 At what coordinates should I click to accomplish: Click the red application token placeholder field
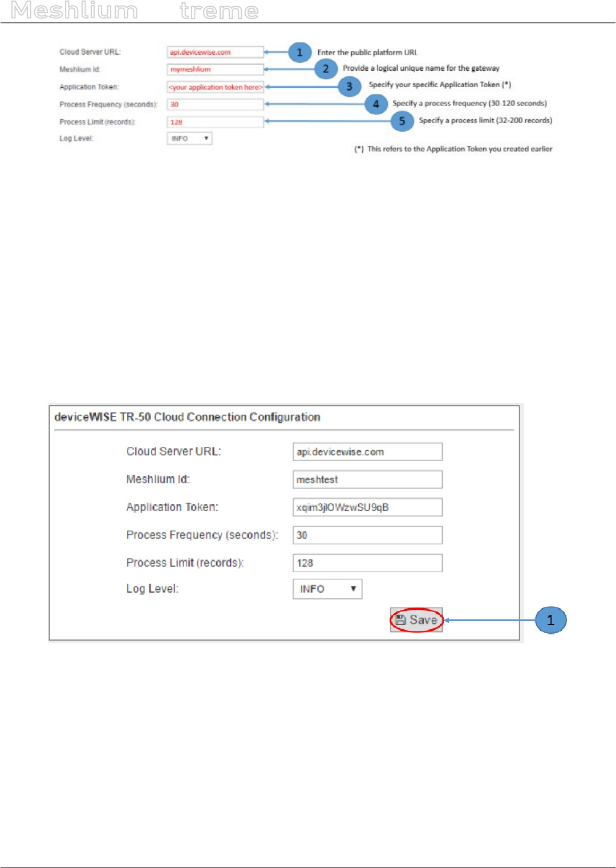(x=215, y=87)
